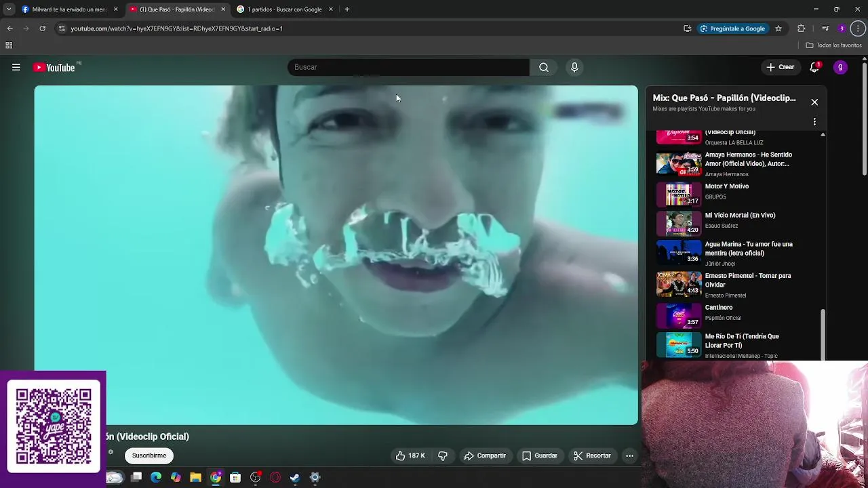
Task: Like the video with 187 K likes
Action: [410, 455]
